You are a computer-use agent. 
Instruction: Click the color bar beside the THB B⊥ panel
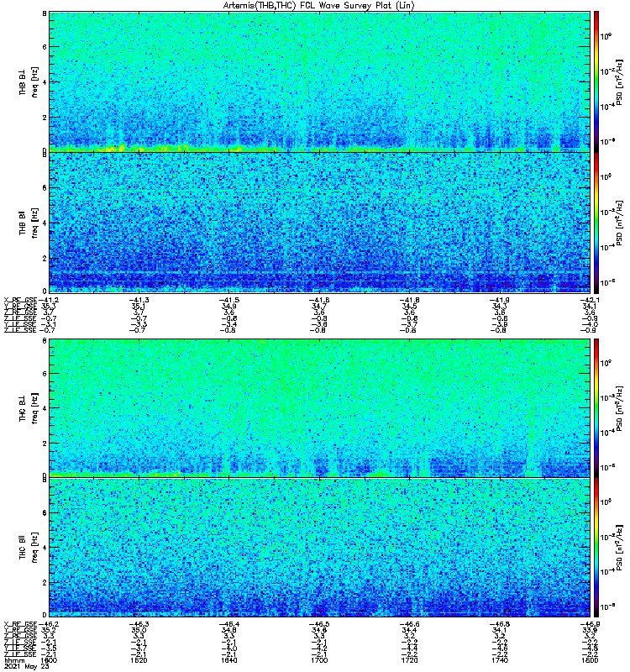pos(596,81)
